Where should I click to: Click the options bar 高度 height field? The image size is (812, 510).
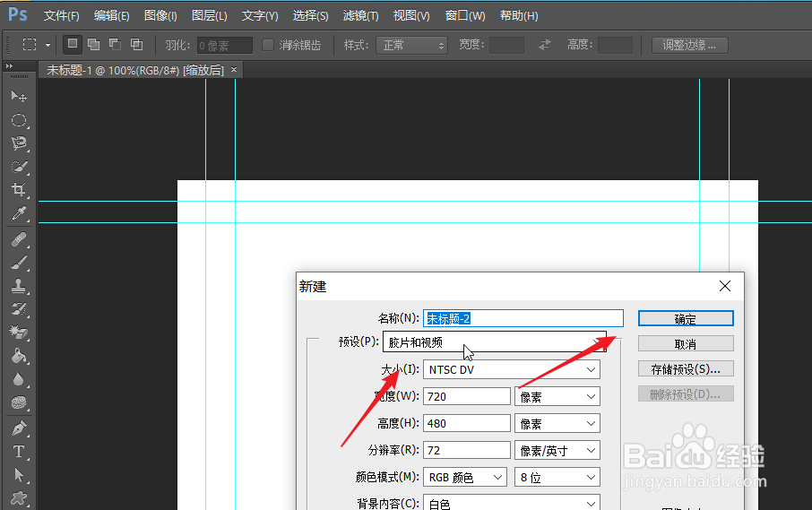click(615, 45)
